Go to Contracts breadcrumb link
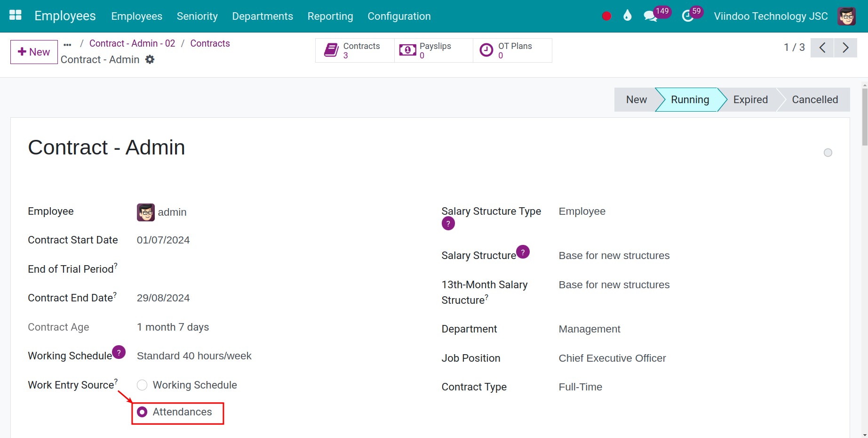The image size is (868, 438). click(210, 43)
